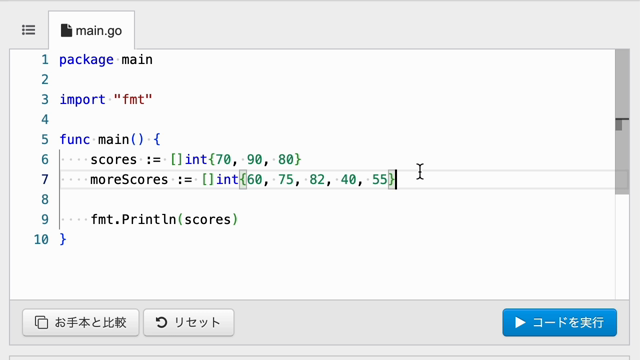640x360 pixels.
Task: Click the compare copy icon
Action: click(x=41, y=322)
